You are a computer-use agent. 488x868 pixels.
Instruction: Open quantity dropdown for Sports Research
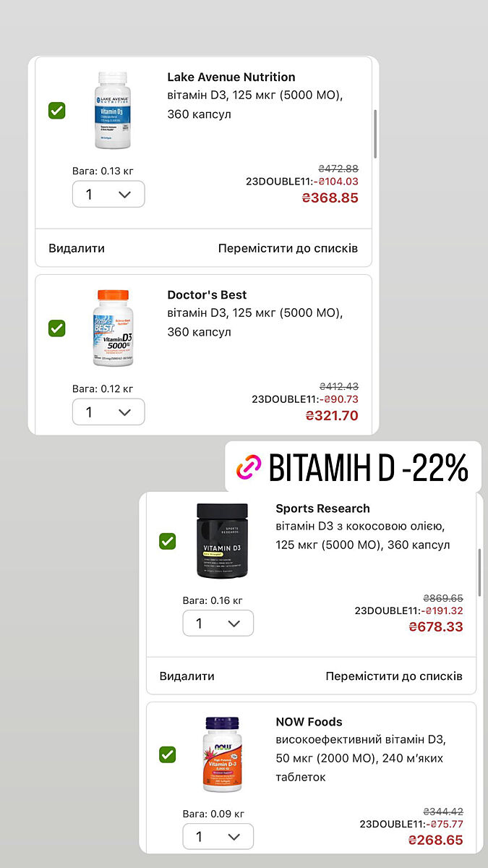[x=218, y=624]
